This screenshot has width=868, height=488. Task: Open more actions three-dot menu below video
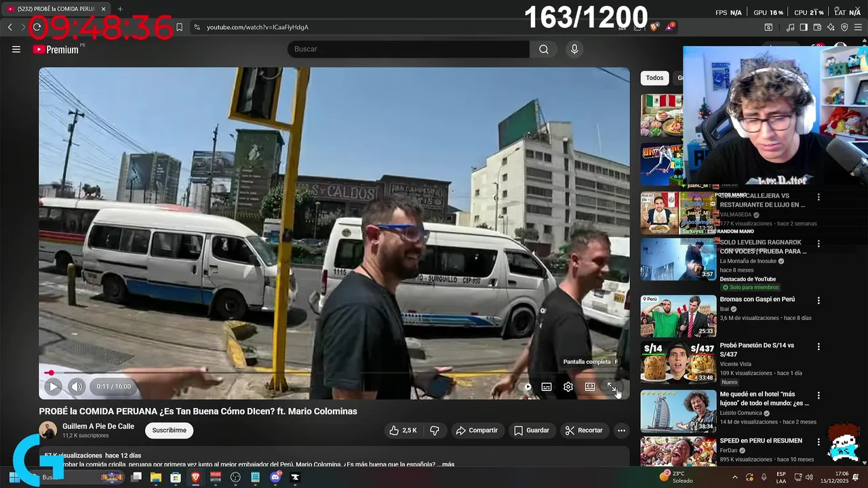point(621,430)
